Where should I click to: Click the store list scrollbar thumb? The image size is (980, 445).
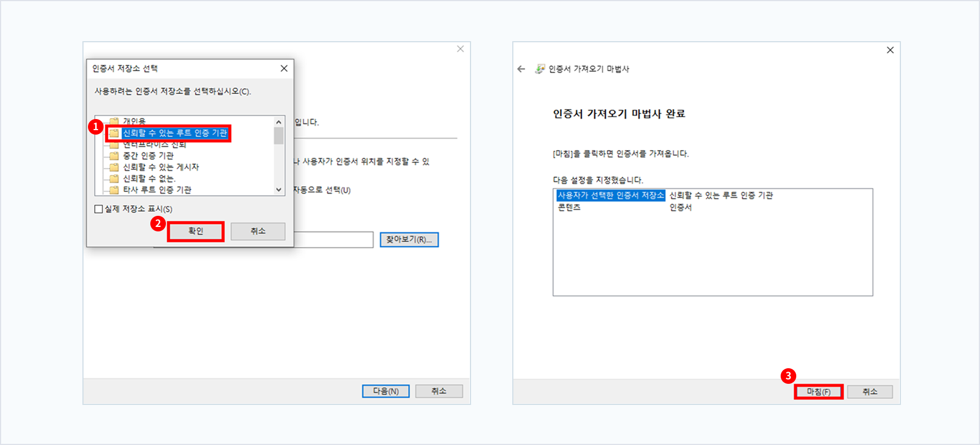tap(279, 136)
